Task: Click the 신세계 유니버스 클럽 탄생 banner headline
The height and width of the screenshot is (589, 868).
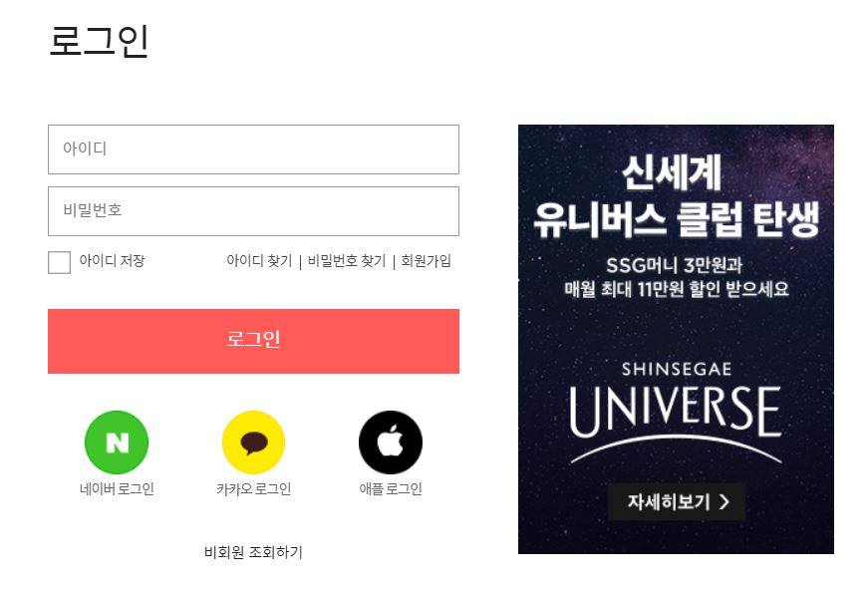Action: [x=676, y=196]
